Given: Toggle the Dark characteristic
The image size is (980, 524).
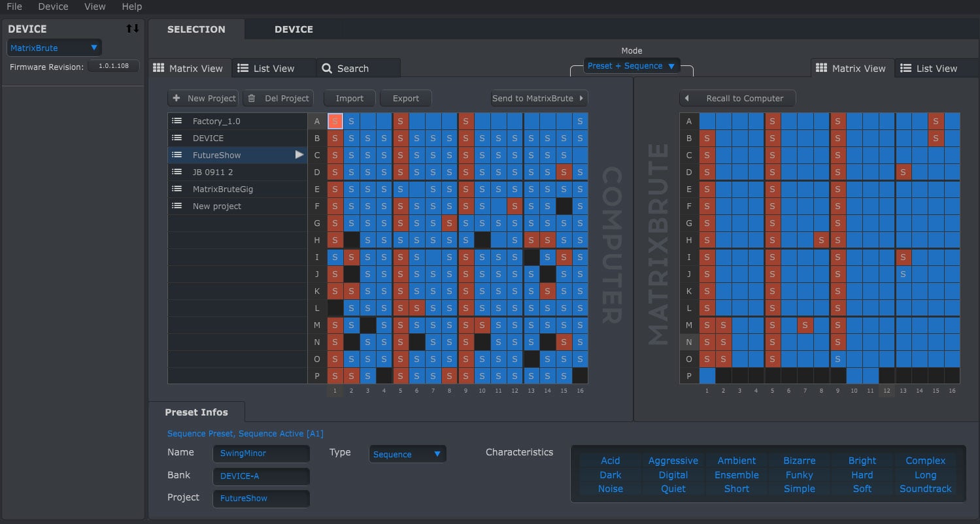Looking at the screenshot, I should [x=611, y=475].
